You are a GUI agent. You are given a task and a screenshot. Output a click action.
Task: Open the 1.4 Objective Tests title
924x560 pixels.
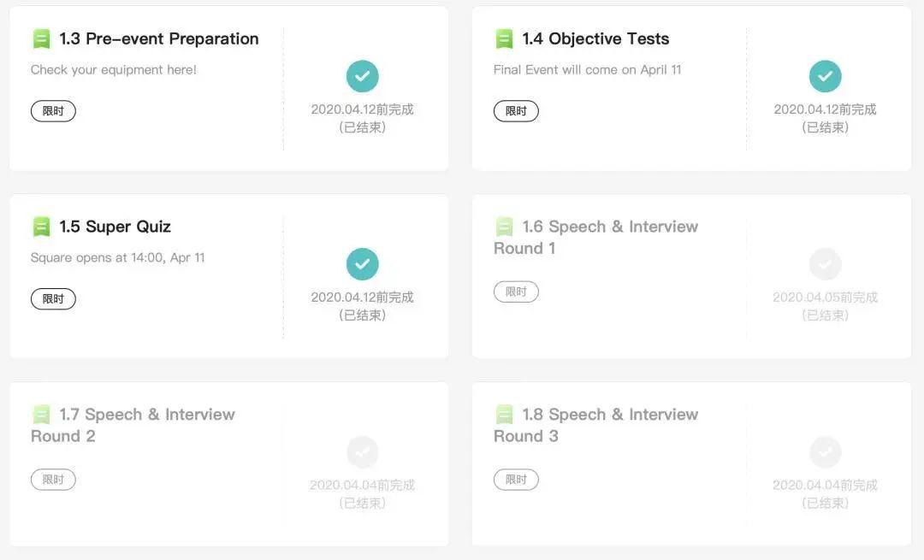coord(596,39)
